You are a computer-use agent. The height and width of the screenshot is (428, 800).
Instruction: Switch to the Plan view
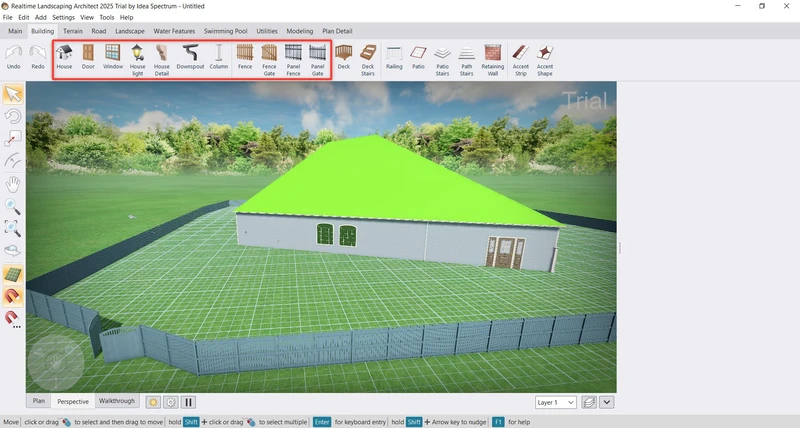pyautogui.click(x=38, y=401)
